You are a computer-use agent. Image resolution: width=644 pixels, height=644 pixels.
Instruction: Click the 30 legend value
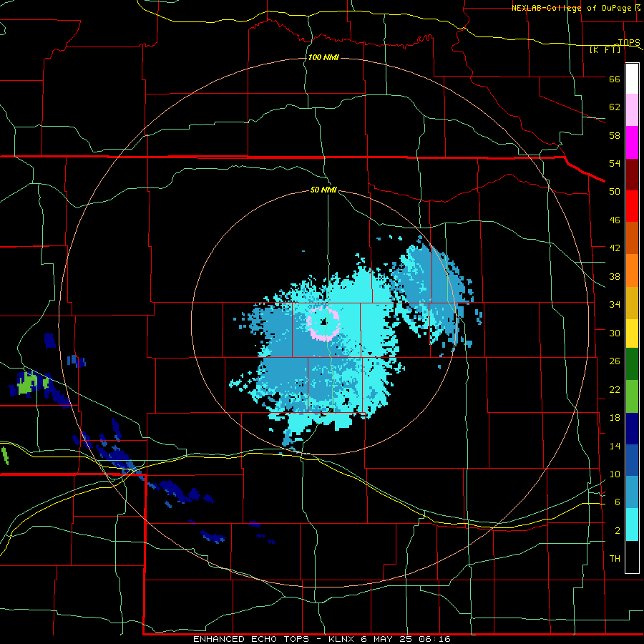click(615, 333)
